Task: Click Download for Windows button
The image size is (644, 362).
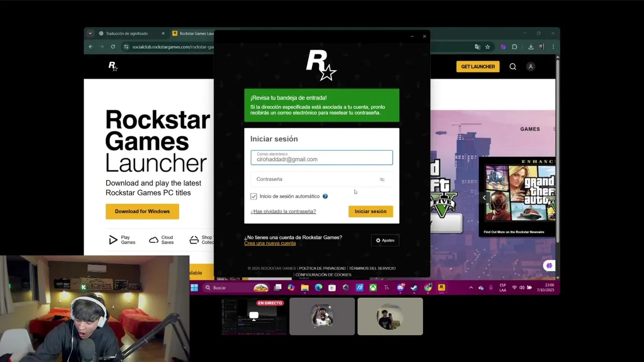Action: point(142,211)
